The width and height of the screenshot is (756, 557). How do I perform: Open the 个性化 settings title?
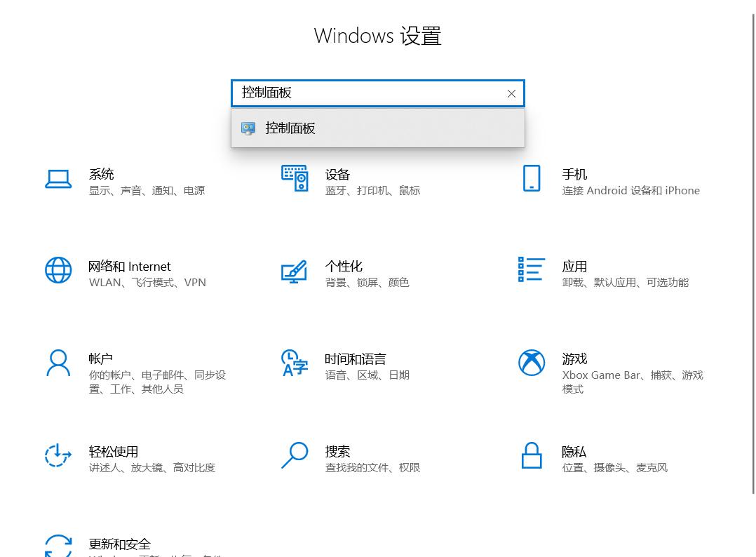coord(344,266)
